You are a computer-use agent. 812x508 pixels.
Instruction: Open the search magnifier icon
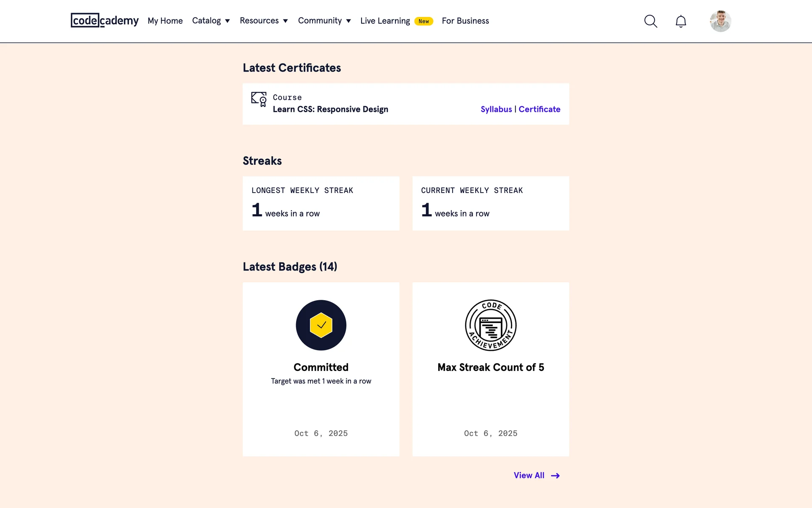650,21
